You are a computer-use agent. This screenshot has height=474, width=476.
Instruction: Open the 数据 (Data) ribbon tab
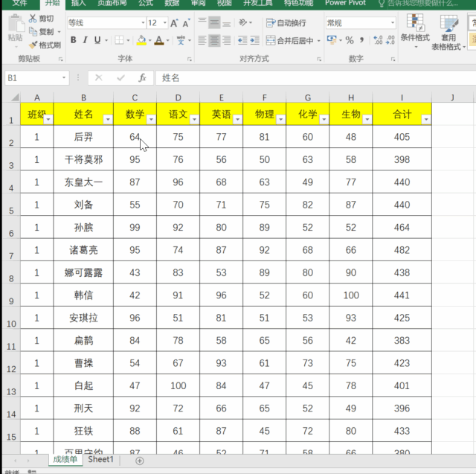172,3
